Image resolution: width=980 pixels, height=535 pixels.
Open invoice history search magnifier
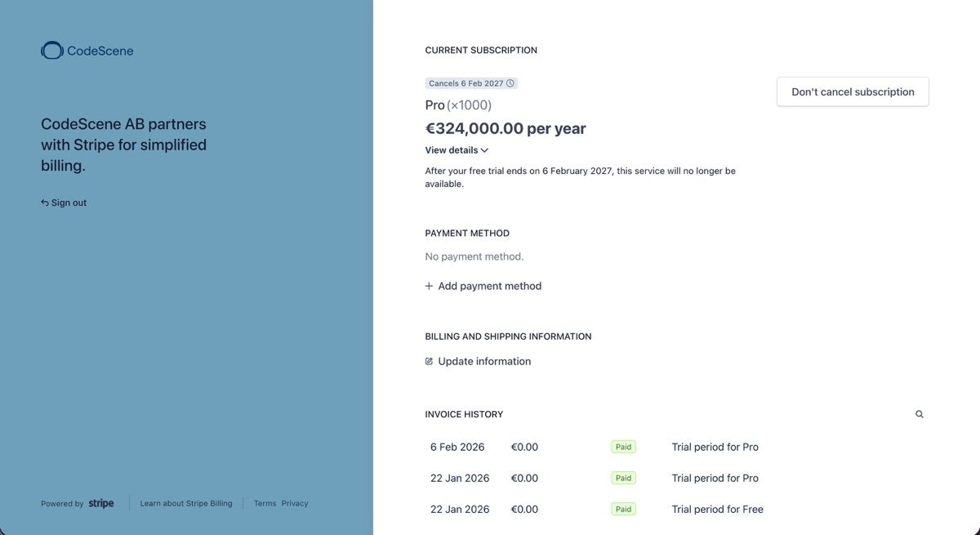coord(920,414)
